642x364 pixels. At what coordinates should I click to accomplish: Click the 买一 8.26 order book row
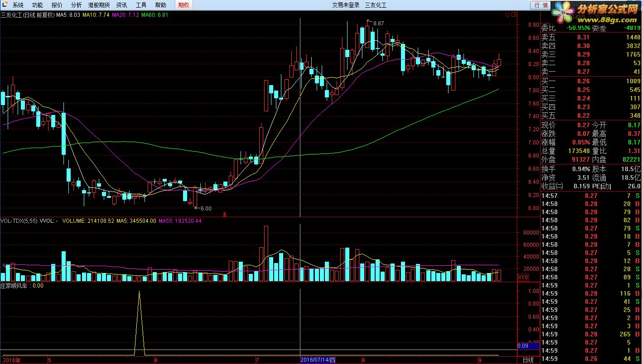(x=591, y=81)
